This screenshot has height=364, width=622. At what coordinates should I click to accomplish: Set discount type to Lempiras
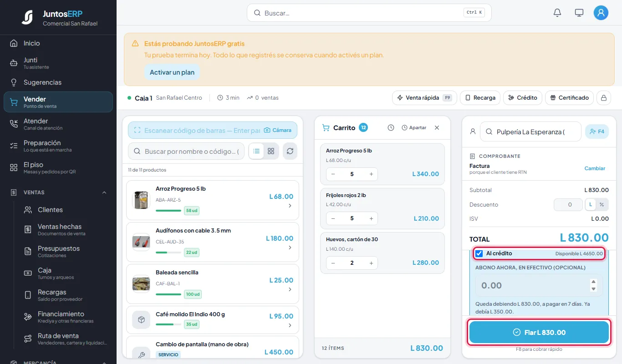(x=591, y=205)
